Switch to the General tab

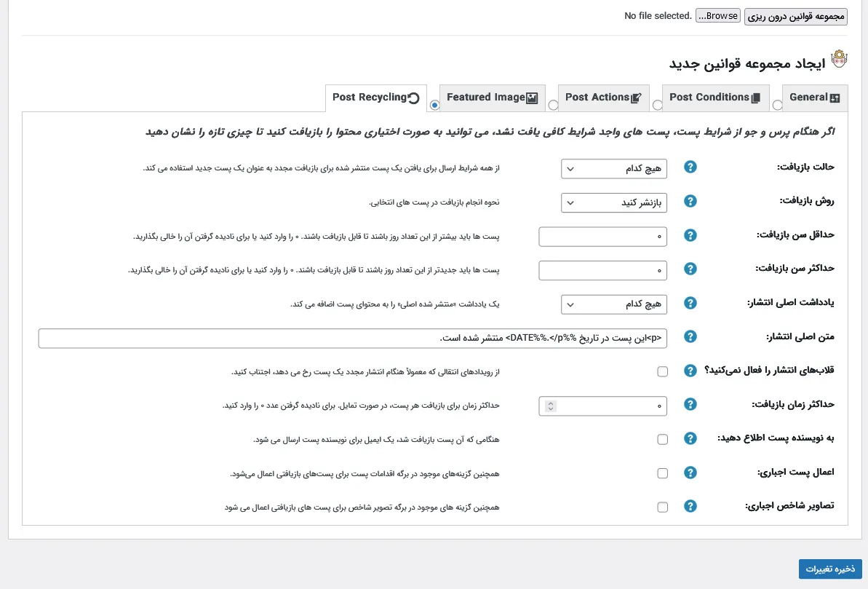tap(814, 98)
